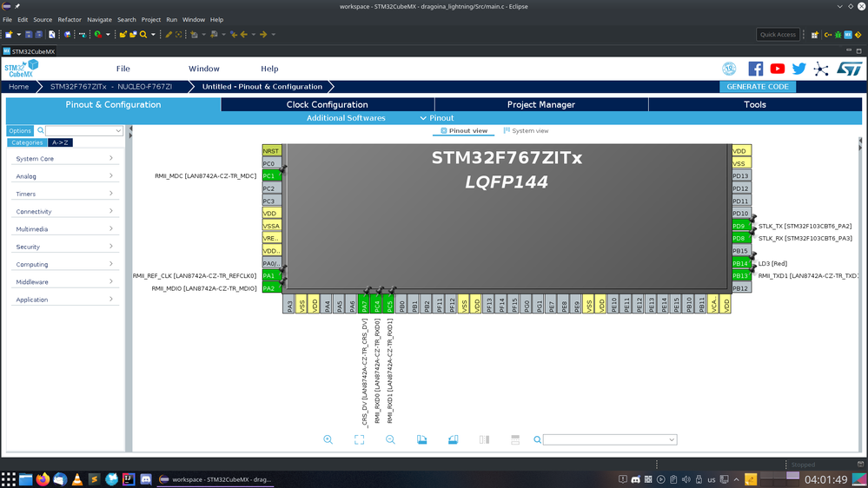
Task: Expand the Timers category
Action: [x=65, y=194]
